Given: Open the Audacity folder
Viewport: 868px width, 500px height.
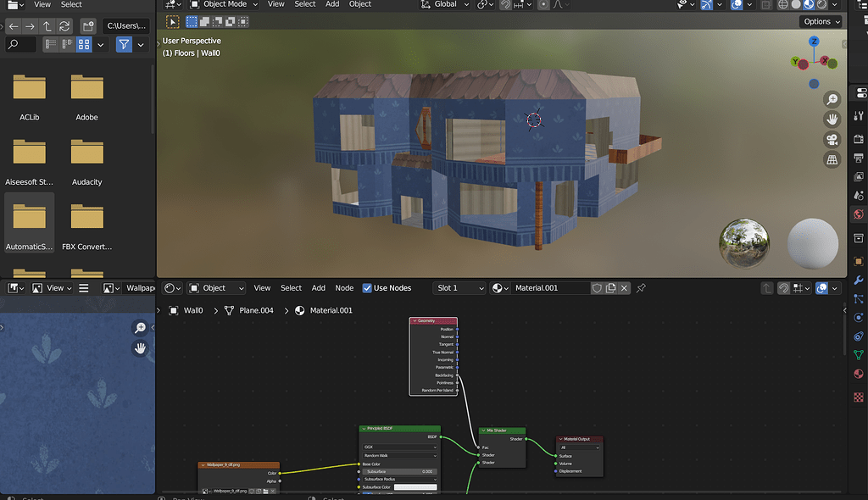Looking at the screenshot, I should pyautogui.click(x=87, y=161).
